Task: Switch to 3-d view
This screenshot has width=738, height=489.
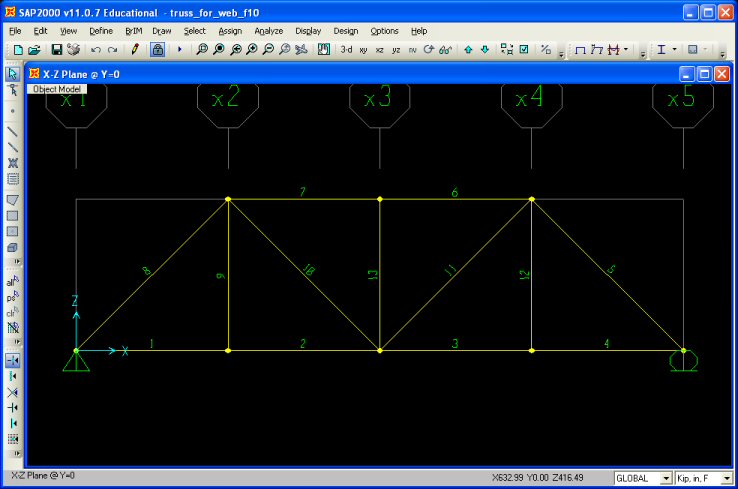Action: click(346, 49)
